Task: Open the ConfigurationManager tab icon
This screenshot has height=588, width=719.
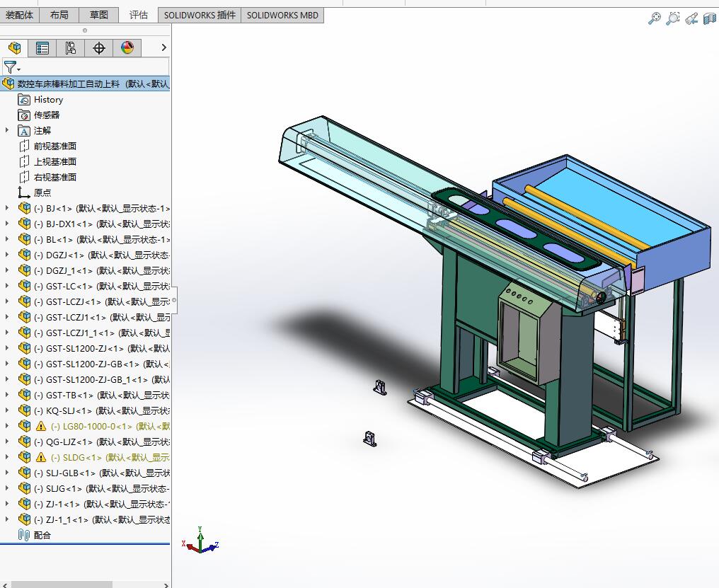Action: tap(71, 47)
